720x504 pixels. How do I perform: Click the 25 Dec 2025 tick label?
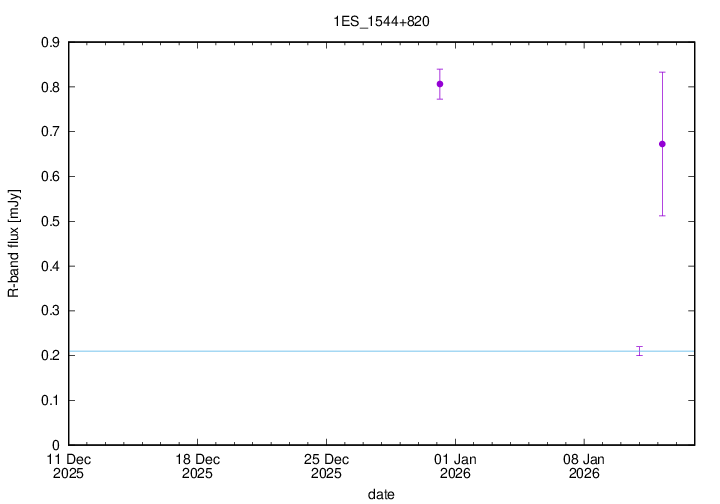[326, 466]
